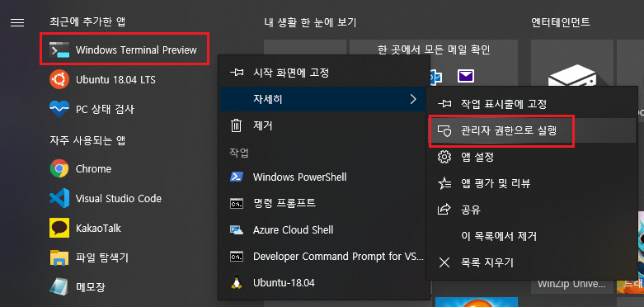The height and width of the screenshot is (307, 644).
Task: Launch Windows PowerShell from the task list
Action: [x=322, y=177]
